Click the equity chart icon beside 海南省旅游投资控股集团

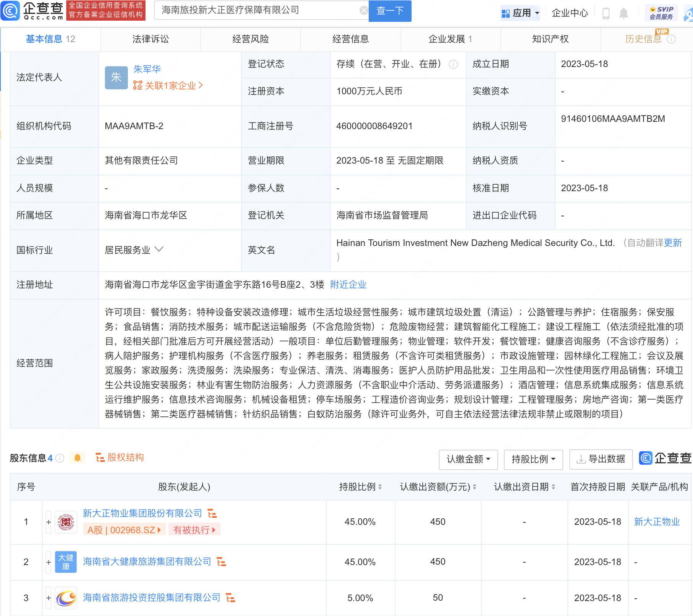230,597
